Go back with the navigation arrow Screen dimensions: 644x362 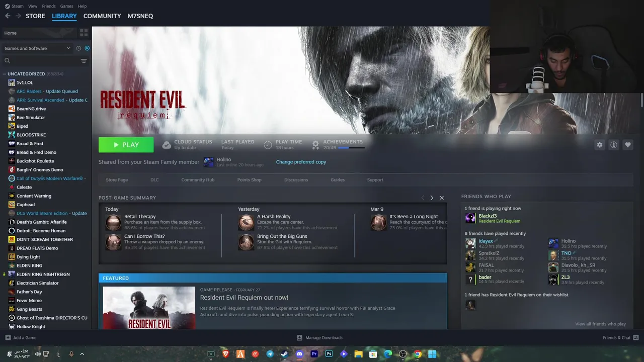[x=8, y=16]
